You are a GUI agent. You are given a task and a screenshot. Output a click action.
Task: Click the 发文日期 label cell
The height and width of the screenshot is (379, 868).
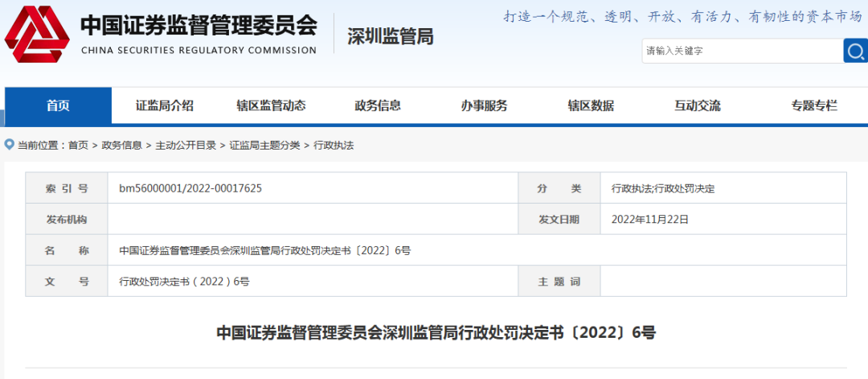(x=559, y=220)
